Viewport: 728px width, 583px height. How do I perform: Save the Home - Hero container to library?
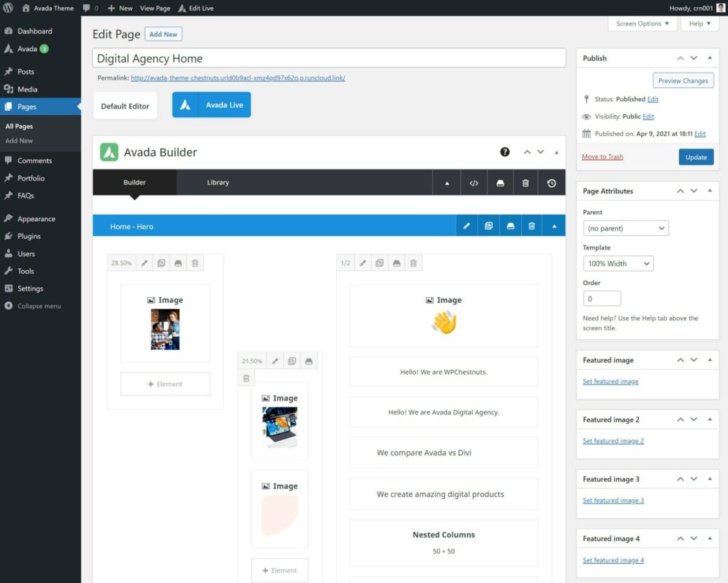coord(510,226)
